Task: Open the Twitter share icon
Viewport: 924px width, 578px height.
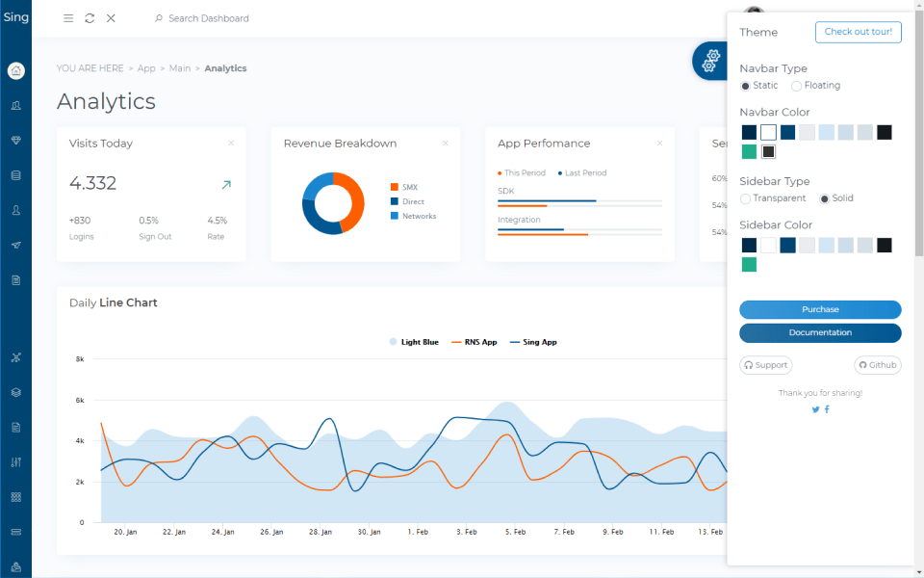Action: pos(815,409)
